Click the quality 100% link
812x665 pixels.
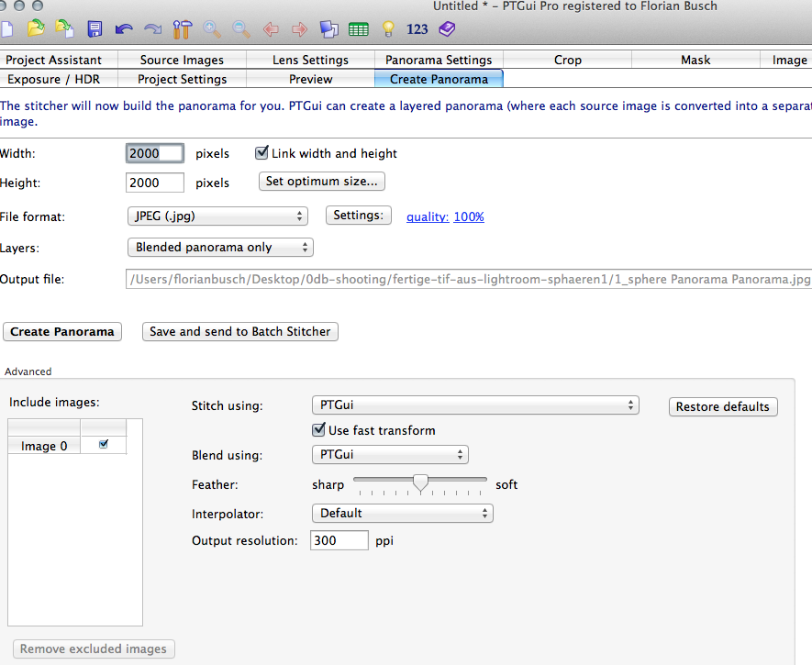click(x=468, y=217)
